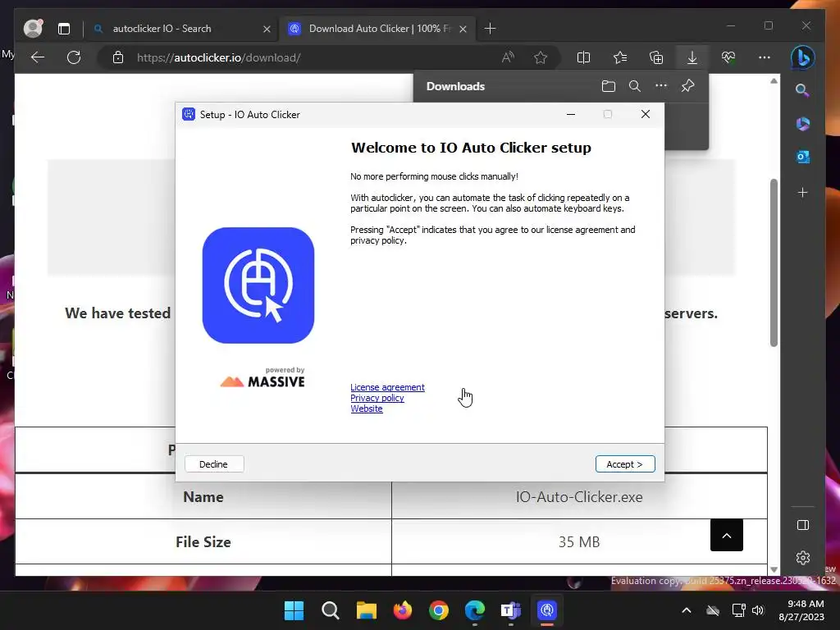Toggle sidebar visibility icon

802,525
